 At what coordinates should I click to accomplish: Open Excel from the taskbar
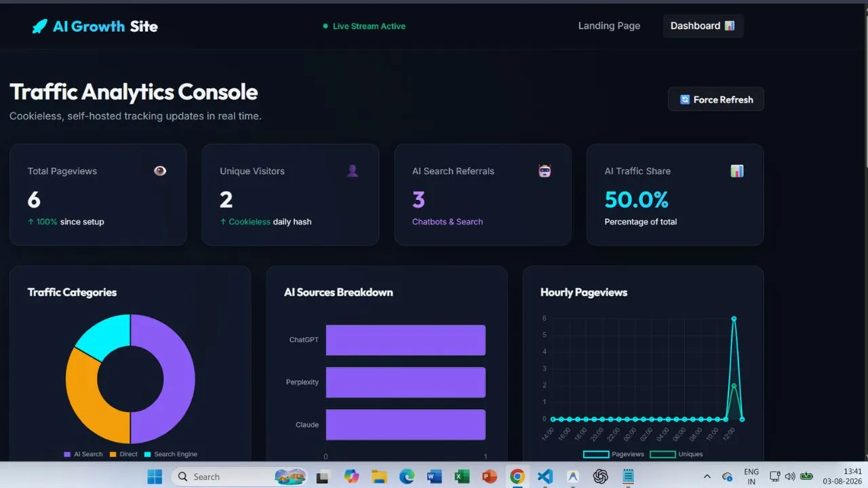(x=462, y=476)
